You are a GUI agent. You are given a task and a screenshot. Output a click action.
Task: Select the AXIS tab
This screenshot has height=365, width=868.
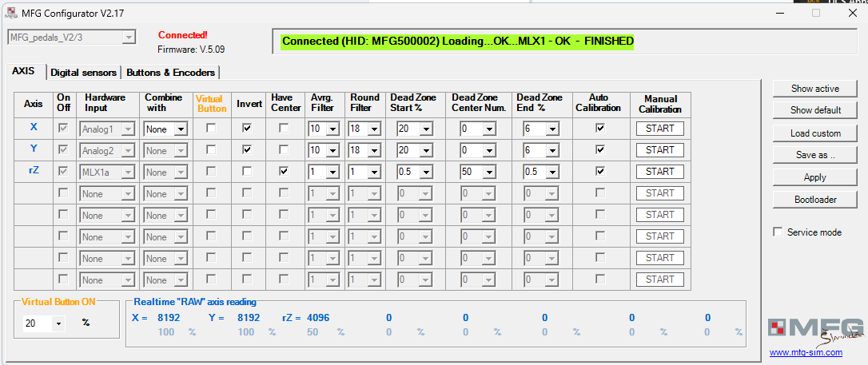pyautogui.click(x=23, y=71)
